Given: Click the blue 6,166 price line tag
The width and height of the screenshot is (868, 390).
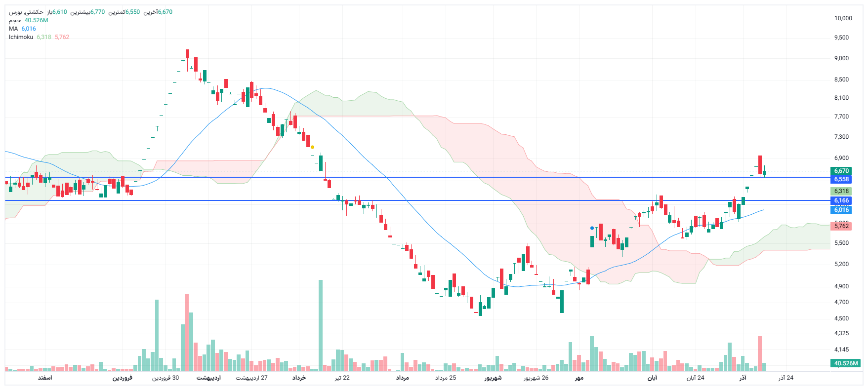Looking at the screenshot, I should tap(841, 200).
